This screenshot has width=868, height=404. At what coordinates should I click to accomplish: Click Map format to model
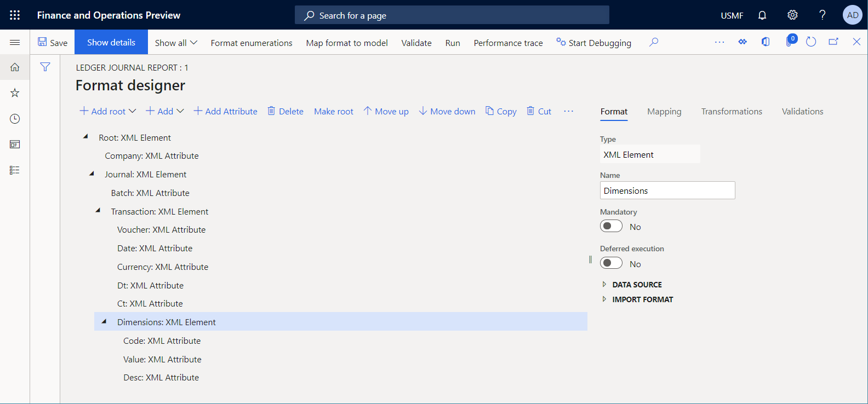point(347,43)
